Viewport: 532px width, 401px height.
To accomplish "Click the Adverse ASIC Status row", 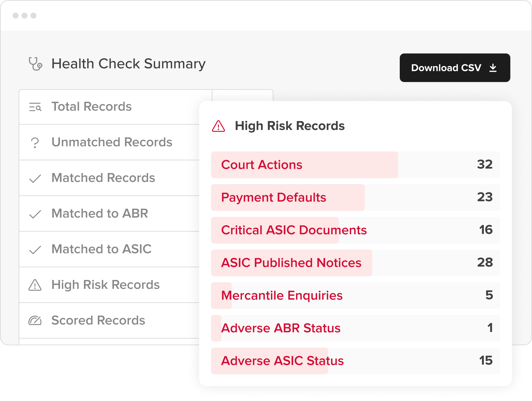I will (355, 361).
